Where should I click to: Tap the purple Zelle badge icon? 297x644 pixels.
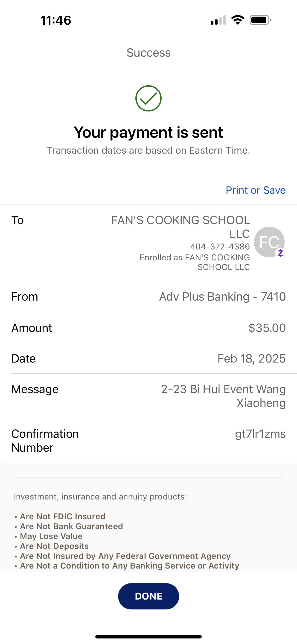280,253
